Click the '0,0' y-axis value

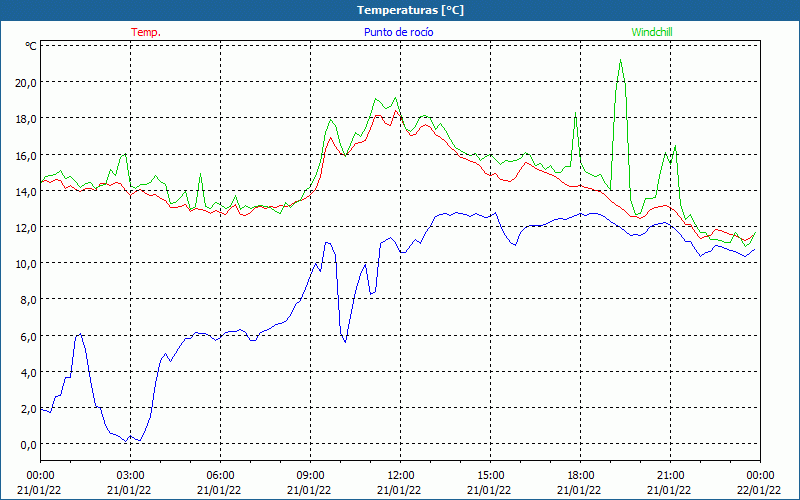[28, 445]
